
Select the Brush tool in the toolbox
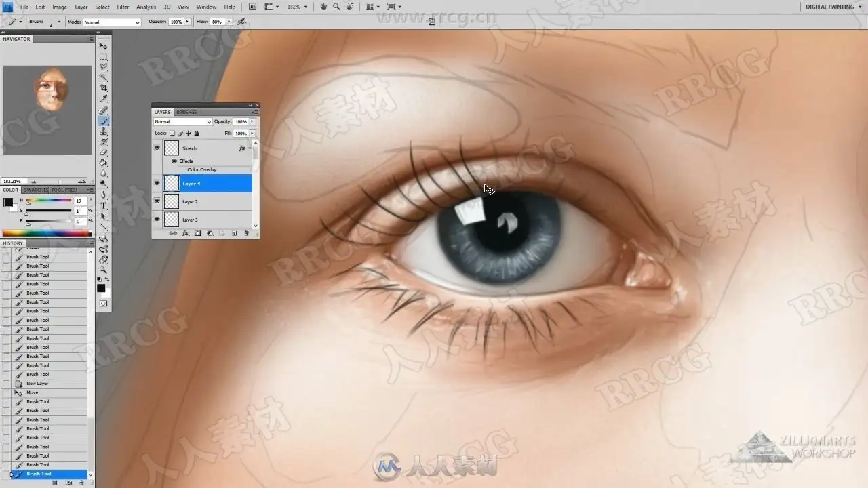point(104,121)
